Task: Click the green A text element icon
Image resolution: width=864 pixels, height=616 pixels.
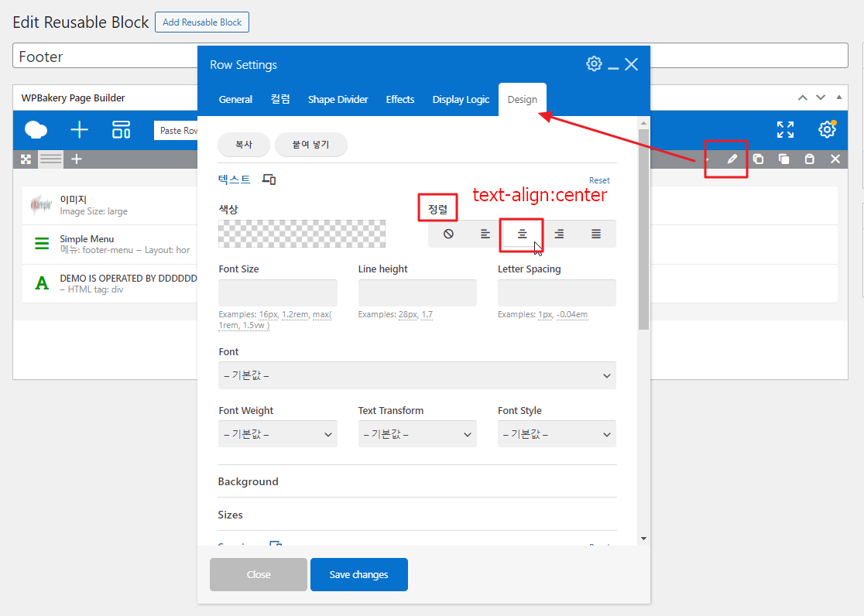Action: click(42, 283)
